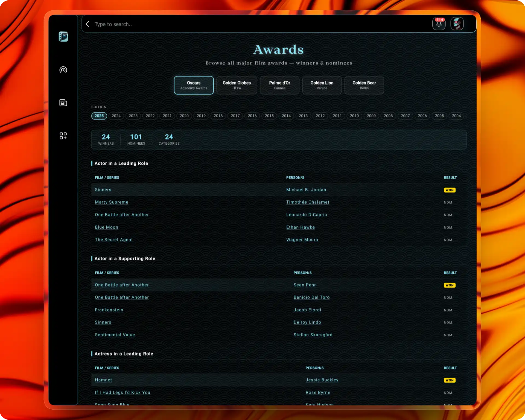This screenshot has height=420, width=525.
Task: Select the 2019 edition chip
Action: (x=201, y=116)
